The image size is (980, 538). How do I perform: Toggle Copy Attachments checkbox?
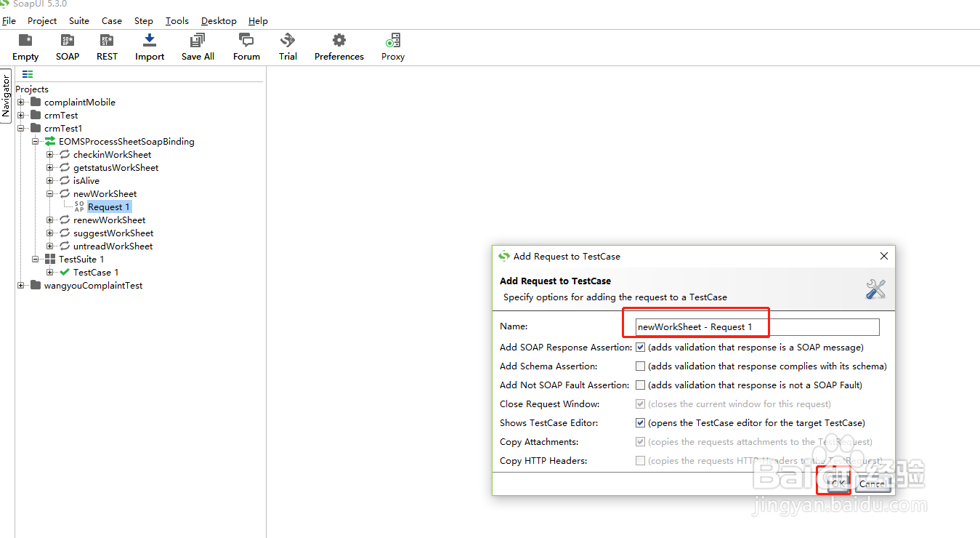tap(640, 442)
